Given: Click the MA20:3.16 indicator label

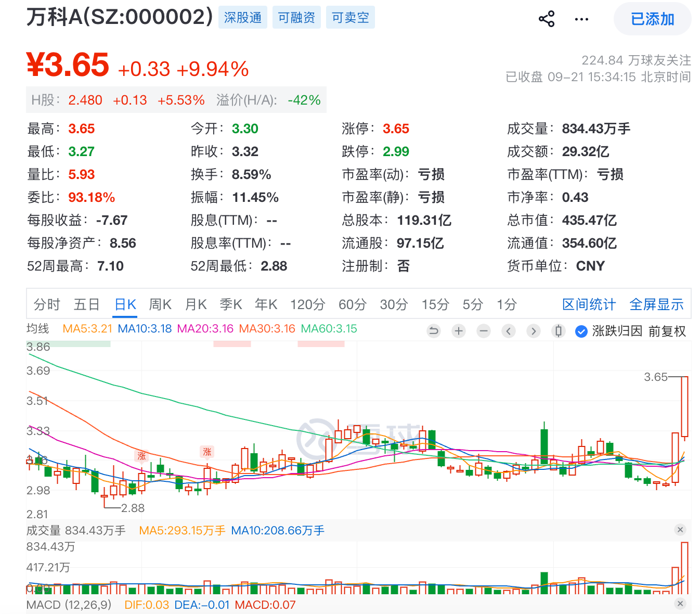Looking at the screenshot, I should [x=205, y=329].
